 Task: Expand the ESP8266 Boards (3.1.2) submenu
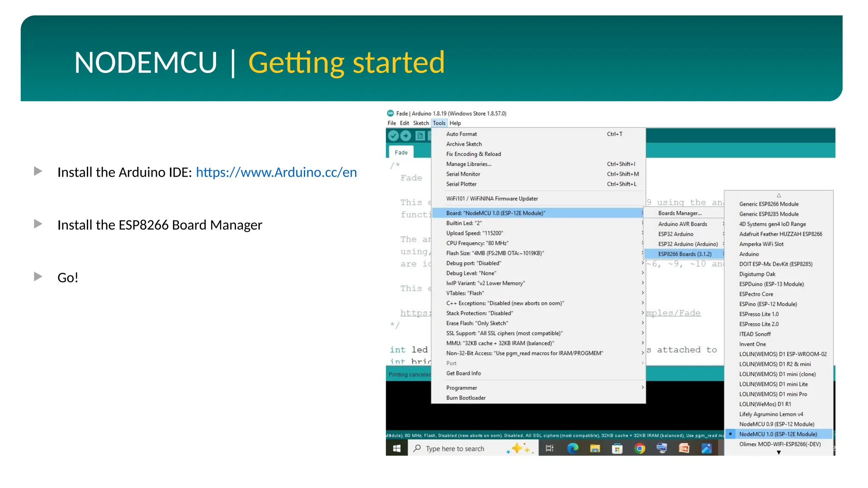[684, 254]
